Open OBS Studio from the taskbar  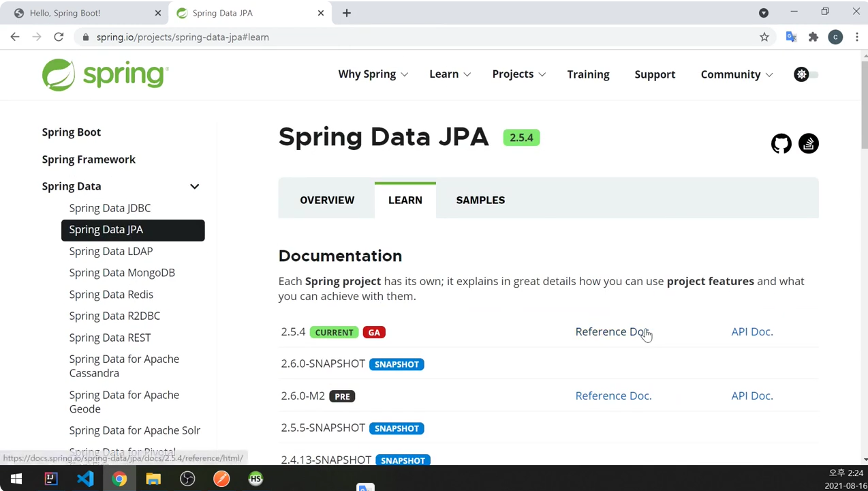coord(187,479)
